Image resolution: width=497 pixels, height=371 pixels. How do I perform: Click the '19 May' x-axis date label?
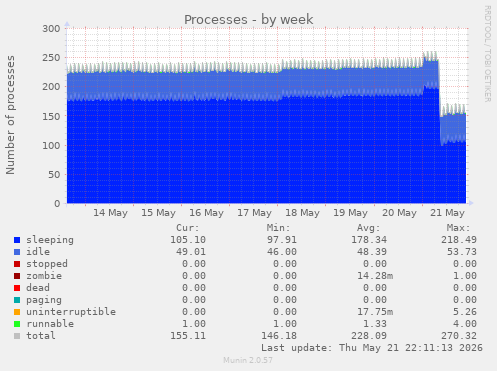[350, 213]
